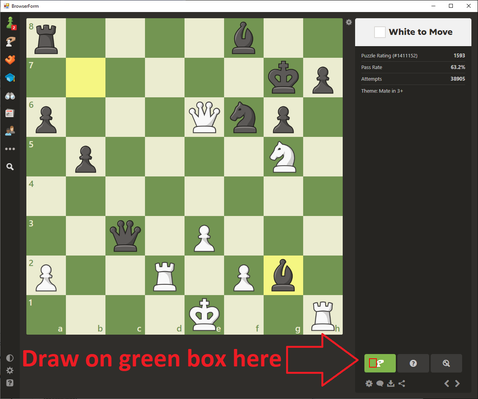This screenshot has height=399, width=478.
Task: Click the share icon under puzzle buttons
Action: pos(402,383)
